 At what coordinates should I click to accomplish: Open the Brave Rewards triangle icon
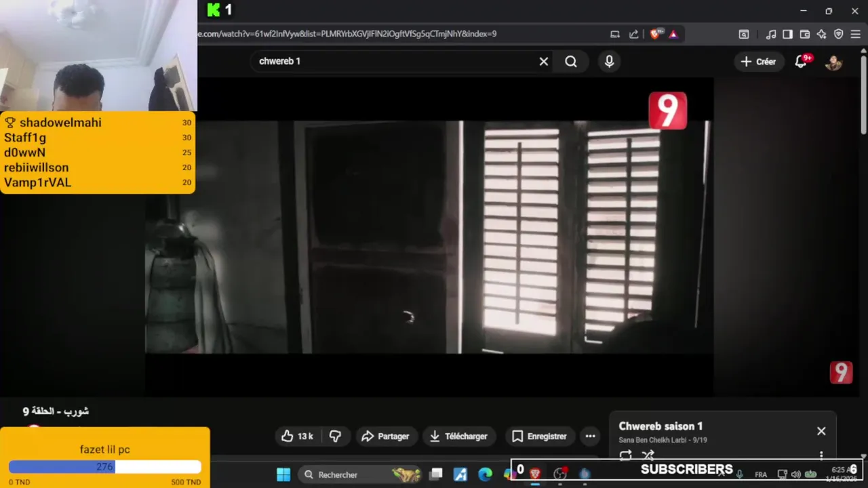click(x=673, y=34)
